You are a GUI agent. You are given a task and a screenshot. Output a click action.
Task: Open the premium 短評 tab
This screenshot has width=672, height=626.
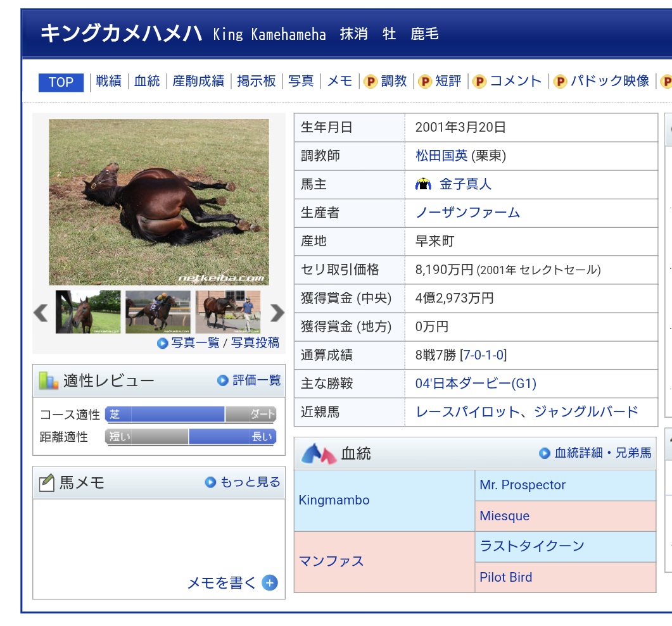coord(448,81)
